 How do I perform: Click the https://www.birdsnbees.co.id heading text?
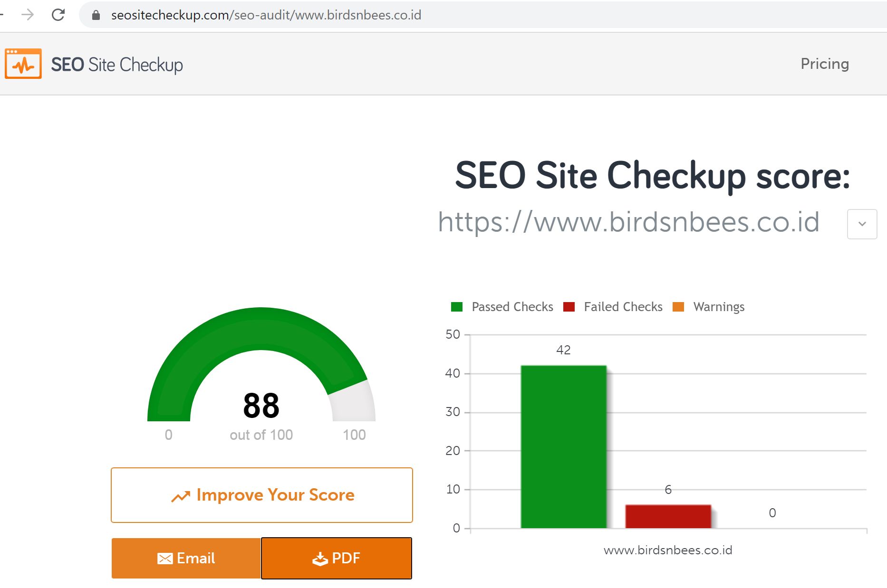point(628,222)
